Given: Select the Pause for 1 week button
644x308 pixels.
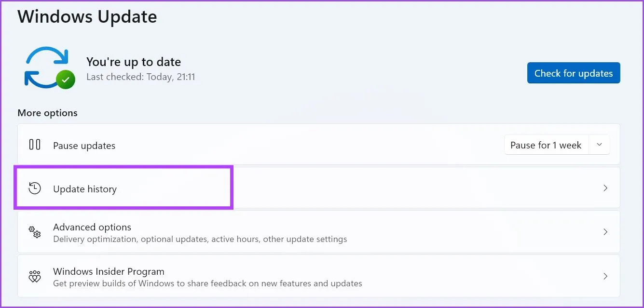Looking at the screenshot, I should pyautogui.click(x=546, y=145).
